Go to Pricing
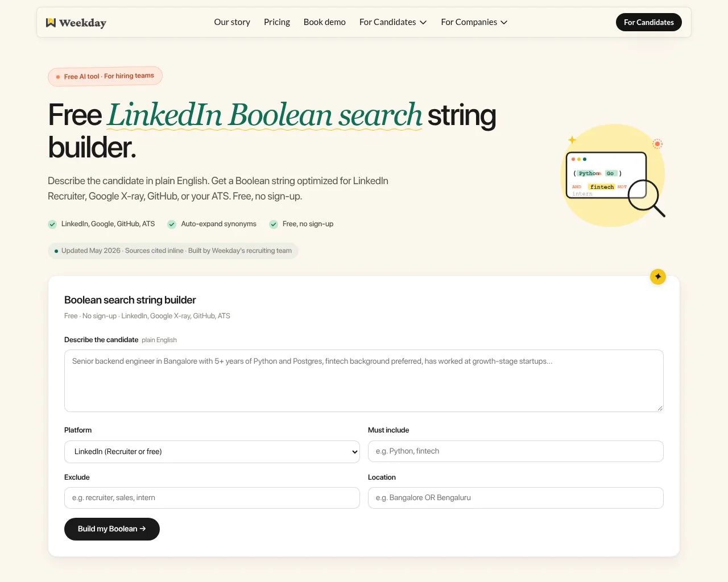The width and height of the screenshot is (728, 582). coord(277,22)
